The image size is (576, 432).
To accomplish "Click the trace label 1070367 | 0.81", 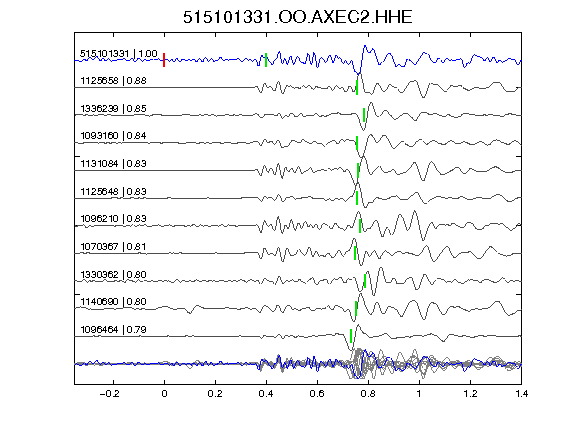I will [x=114, y=246].
